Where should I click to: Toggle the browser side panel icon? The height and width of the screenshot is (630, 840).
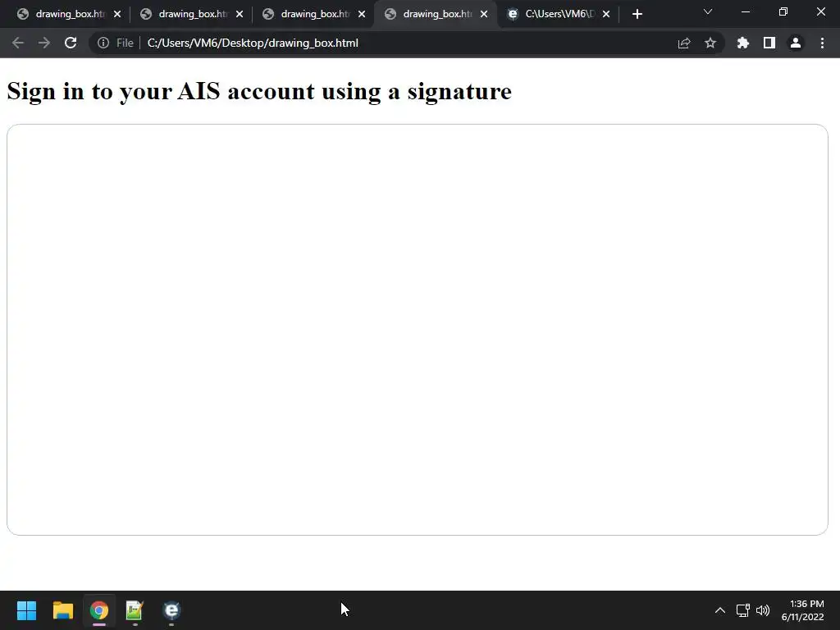click(769, 43)
